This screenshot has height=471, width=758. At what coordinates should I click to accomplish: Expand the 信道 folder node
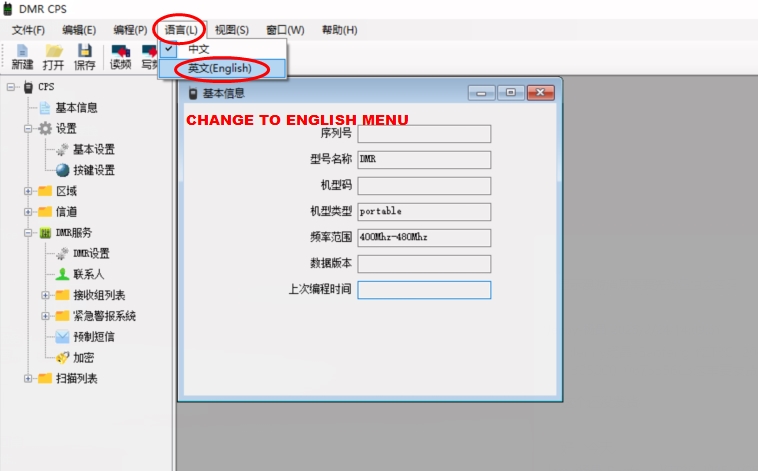[28, 212]
